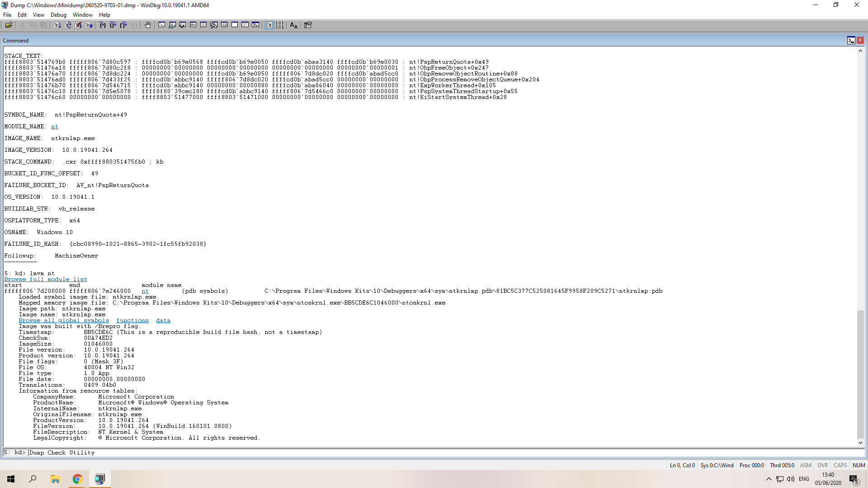Click the Proc 000:0 status entry
This screenshot has width=868, height=488.
(752, 465)
